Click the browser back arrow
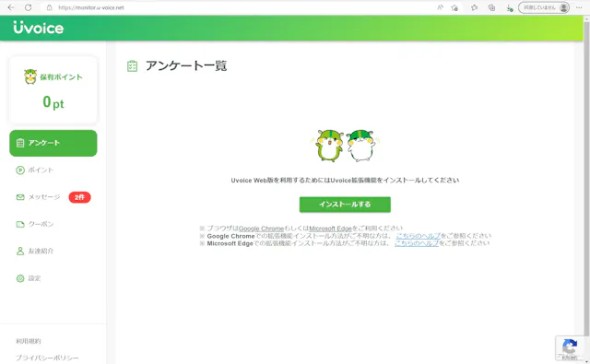This screenshot has width=590, height=364. click(x=11, y=7)
